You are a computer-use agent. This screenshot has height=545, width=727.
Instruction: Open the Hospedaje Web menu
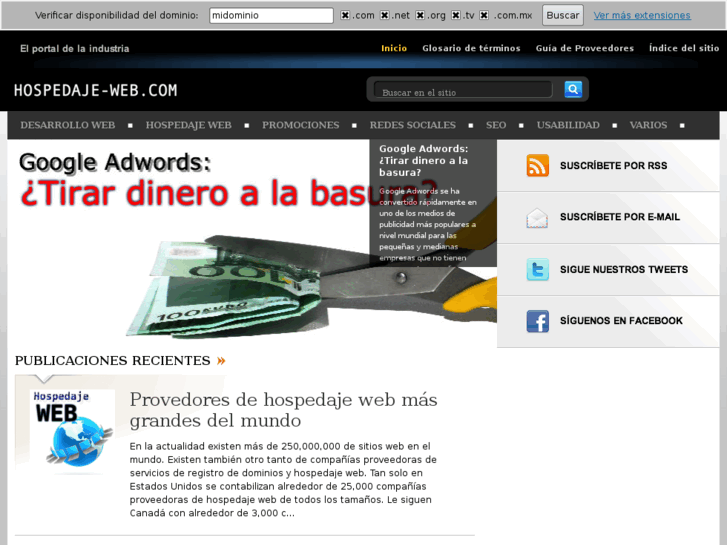click(188, 125)
